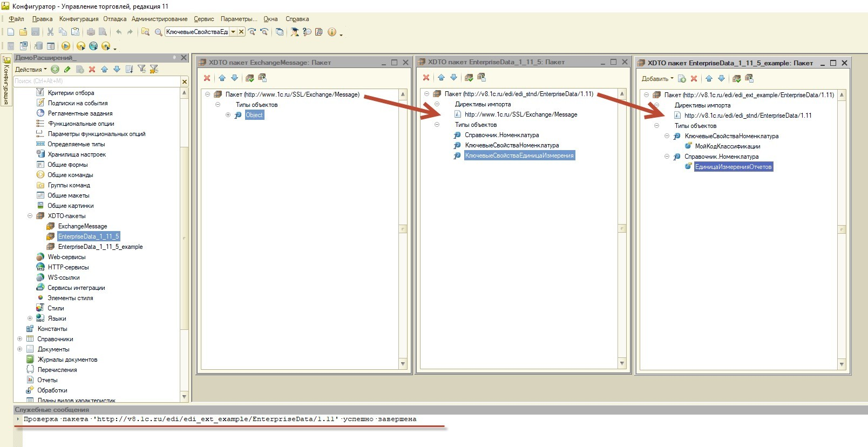The height and width of the screenshot is (447, 868).
Task: Click move up arrow in EnterpriseData_1_11_5 package window
Action: 441,78
